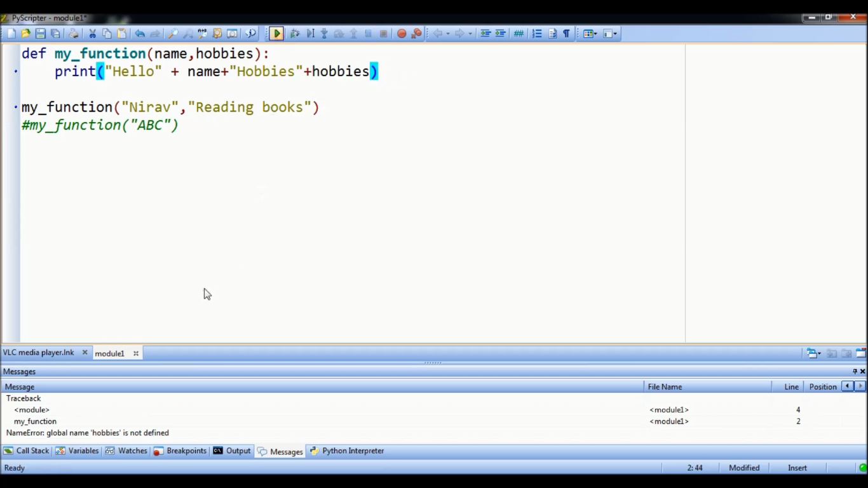
Task: Run the current script
Action: tap(276, 33)
